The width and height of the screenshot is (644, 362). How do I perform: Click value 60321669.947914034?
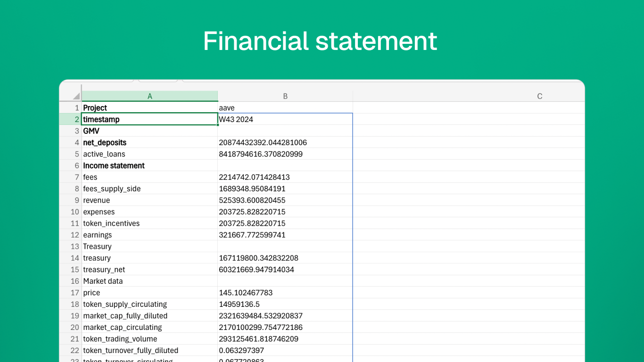(x=285, y=270)
